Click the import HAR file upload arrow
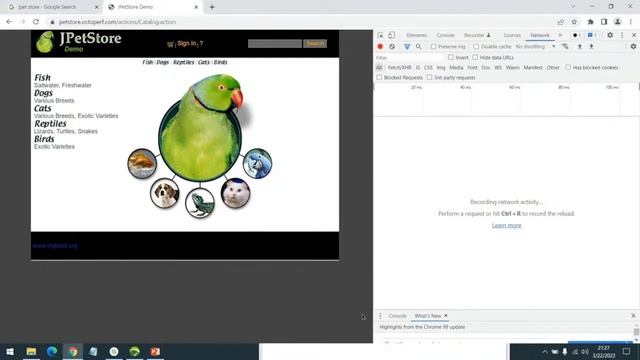Image resolution: width=640 pixels, height=360 pixels. coord(579,47)
